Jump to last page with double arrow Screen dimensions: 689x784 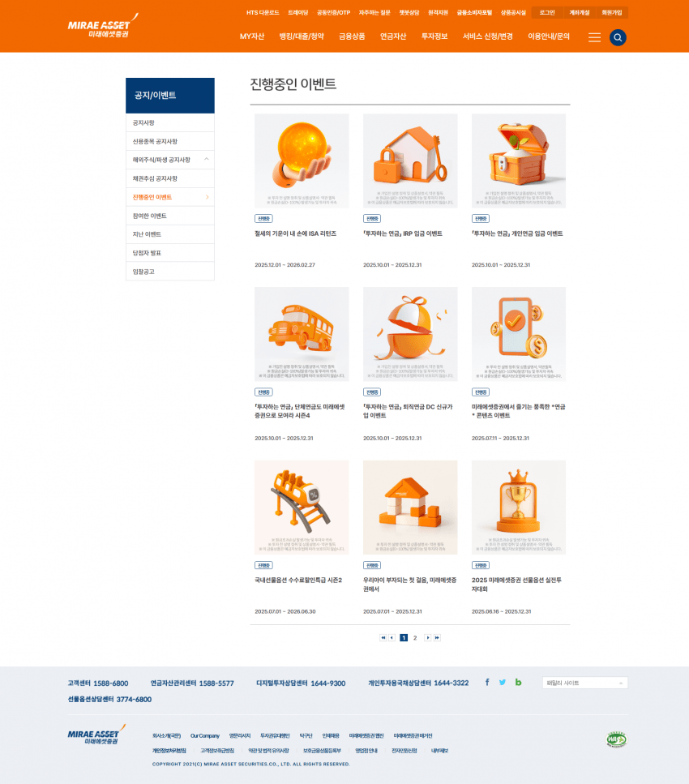click(438, 638)
